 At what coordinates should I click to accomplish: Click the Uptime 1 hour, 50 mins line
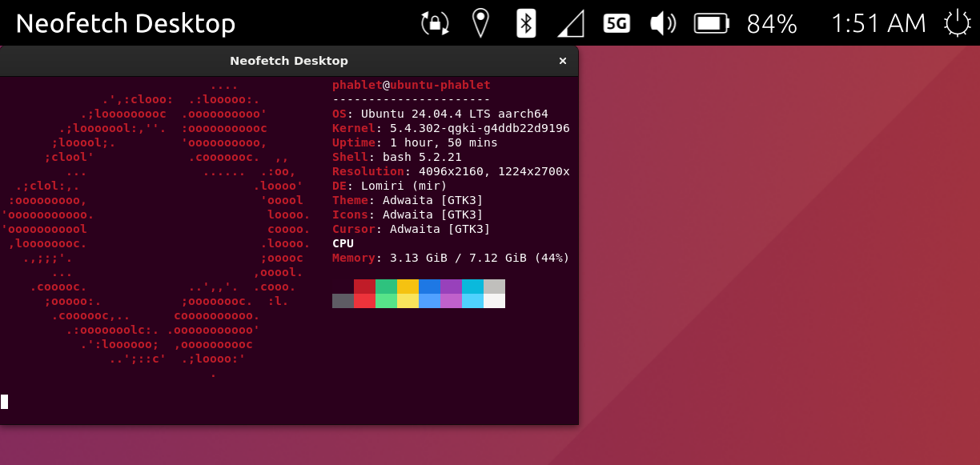415,142
